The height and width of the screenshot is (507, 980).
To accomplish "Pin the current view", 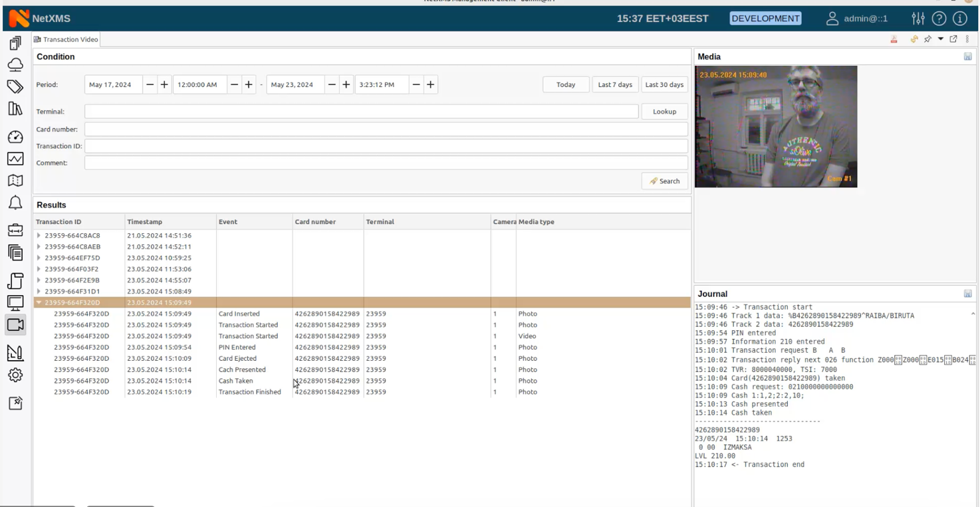I will [928, 39].
